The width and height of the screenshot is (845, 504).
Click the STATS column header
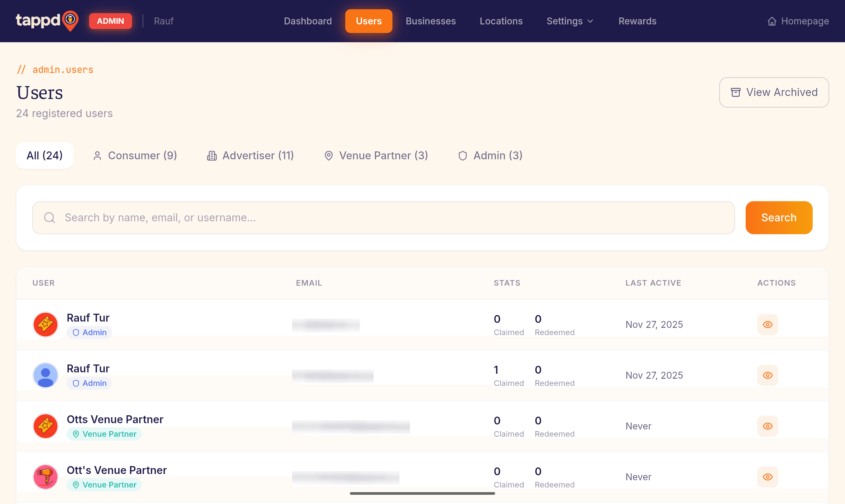click(x=507, y=283)
